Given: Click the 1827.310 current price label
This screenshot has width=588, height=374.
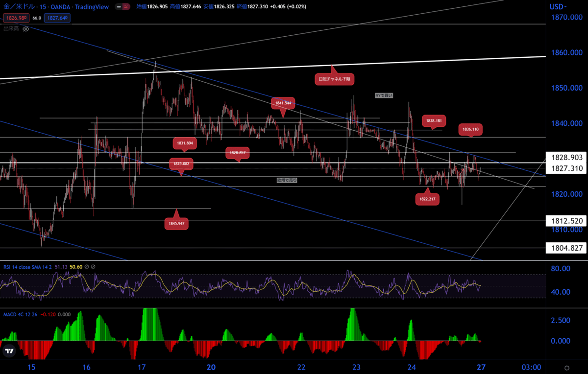Looking at the screenshot, I should (566, 168).
